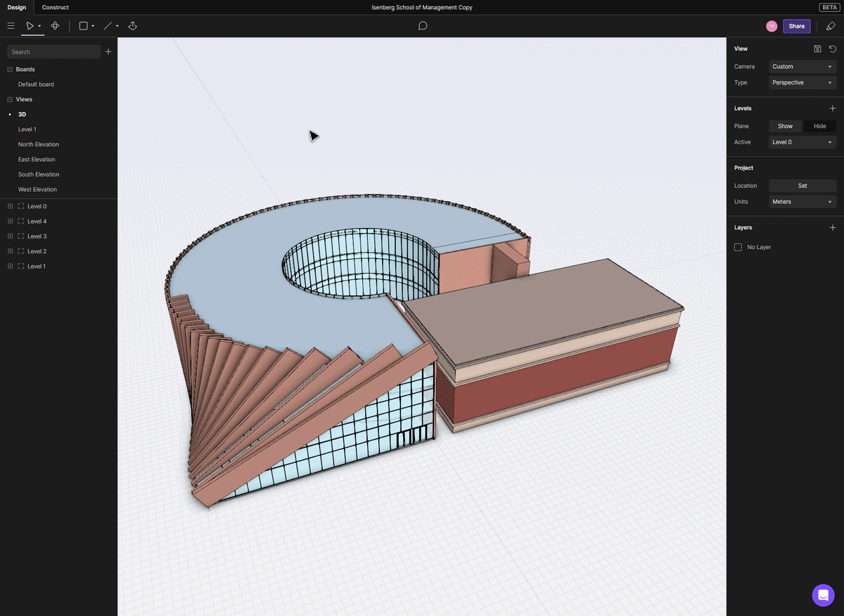844x616 pixels.
Task: Expand the Level 3 group
Action: tap(10, 236)
